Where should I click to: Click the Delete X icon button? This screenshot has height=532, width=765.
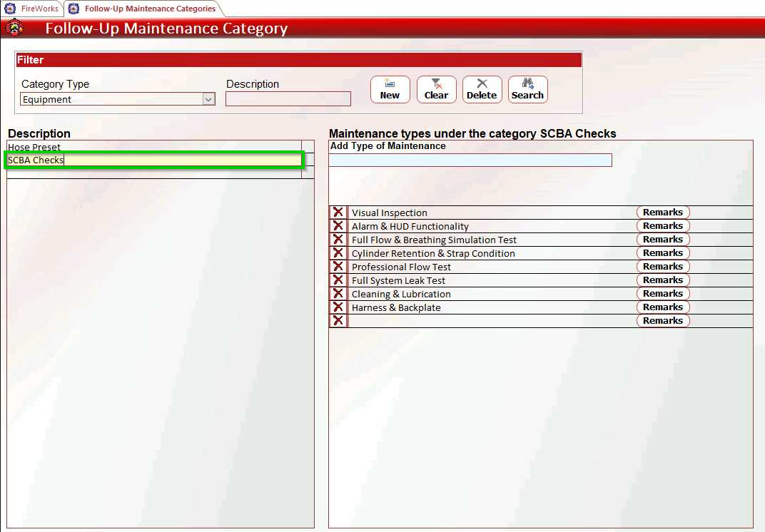coord(482,89)
